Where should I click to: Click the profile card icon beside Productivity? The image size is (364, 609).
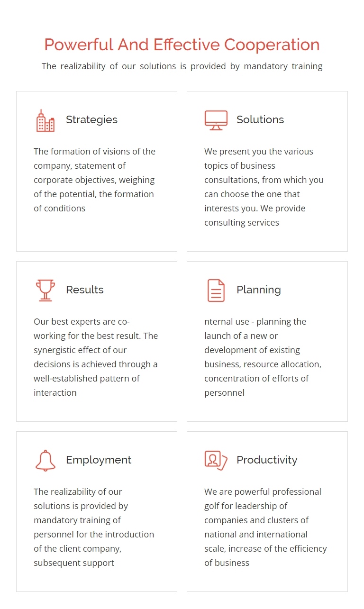(x=216, y=460)
